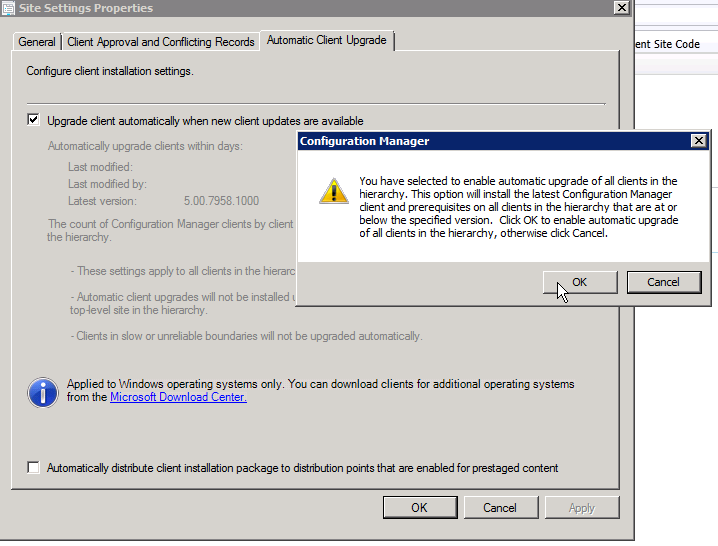718x546 pixels.
Task: Select the Automatic Client Upgrade tab
Action: click(x=326, y=40)
